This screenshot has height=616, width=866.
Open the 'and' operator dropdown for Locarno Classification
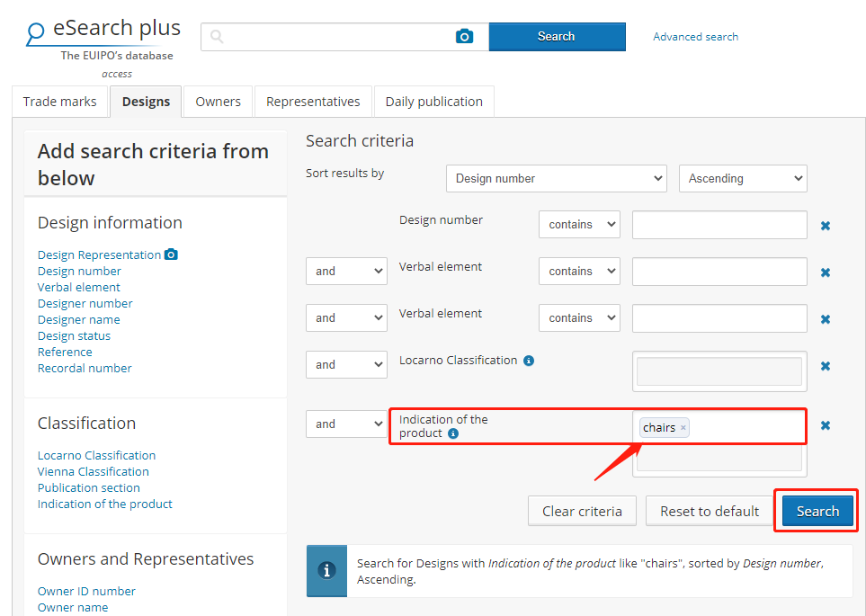coord(346,365)
